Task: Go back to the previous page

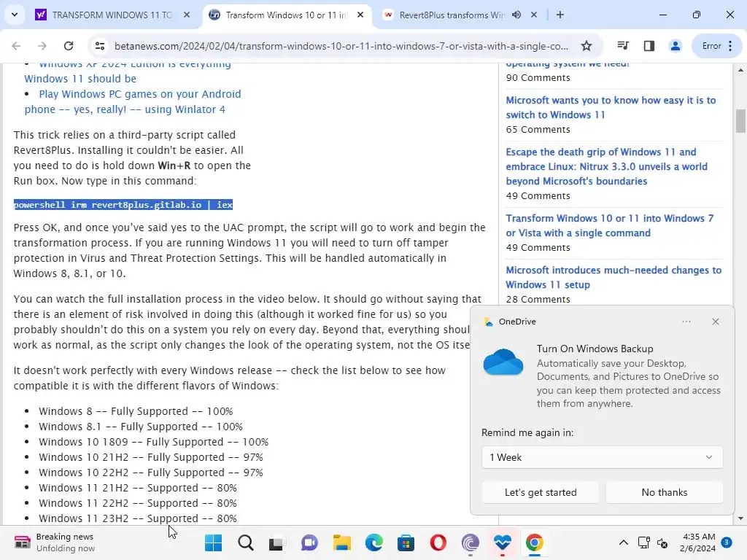Action: [x=16, y=46]
